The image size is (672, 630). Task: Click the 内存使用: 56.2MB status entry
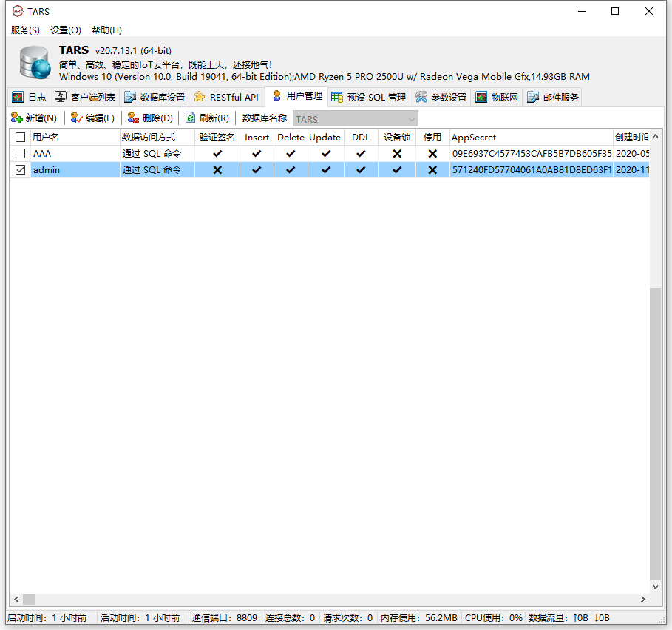tap(418, 617)
